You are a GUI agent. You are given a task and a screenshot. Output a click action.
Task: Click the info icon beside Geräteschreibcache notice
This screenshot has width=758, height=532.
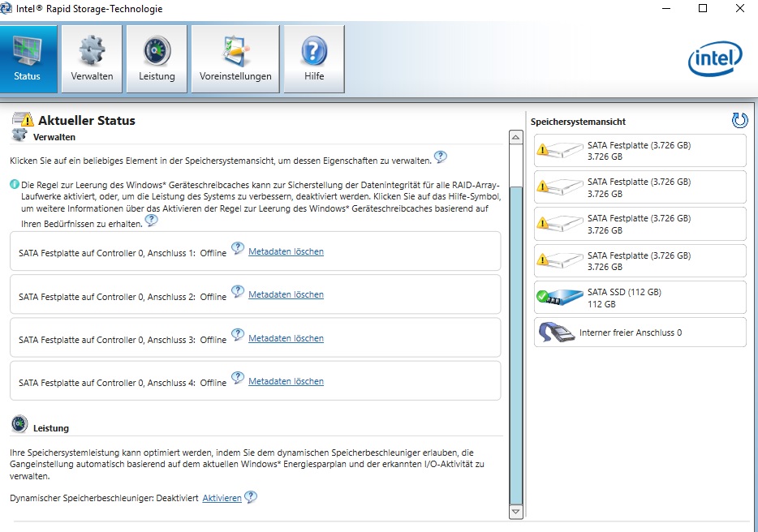[x=15, y=185]
